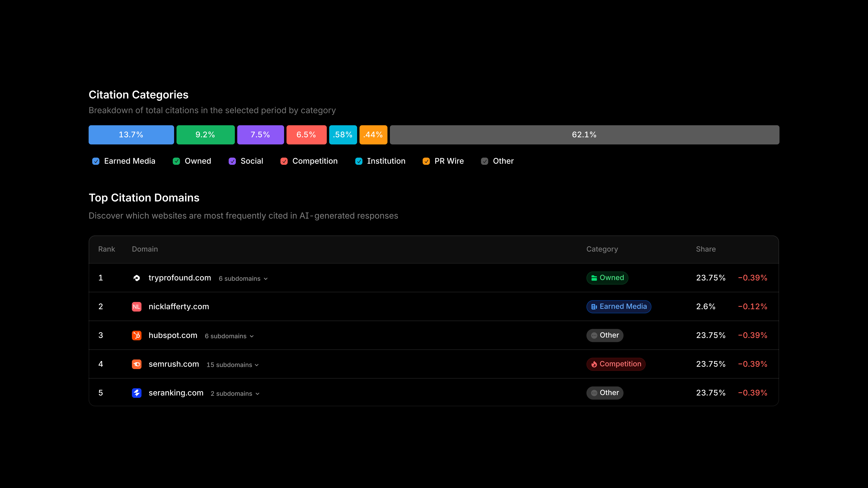Click the red 6.5% bar segment
Image resolution: width=868 pixels, height=488 pixels.
(x=306, y=135)
